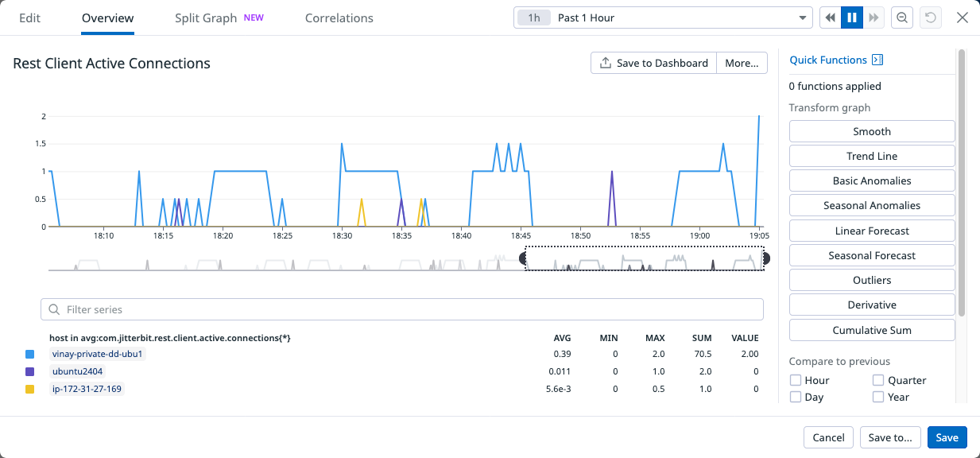The width and height of the screenshot is (980, 458).
Task: Step forward to the next time frame
Action: 873,17
